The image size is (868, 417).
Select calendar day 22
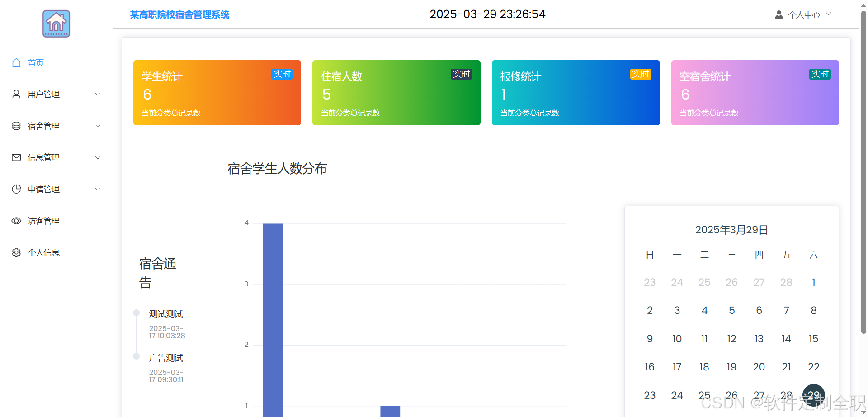point(814,367)
